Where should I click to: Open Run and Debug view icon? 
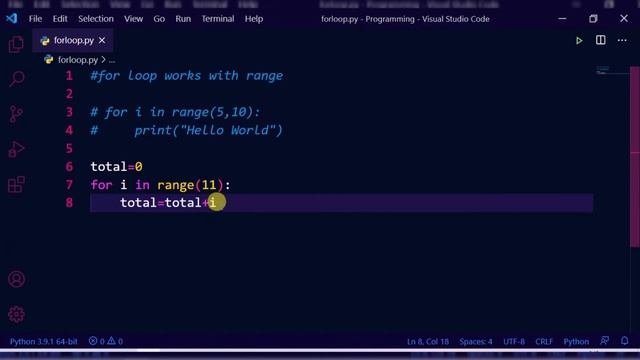pyautogui.click(x=16, y=149)
